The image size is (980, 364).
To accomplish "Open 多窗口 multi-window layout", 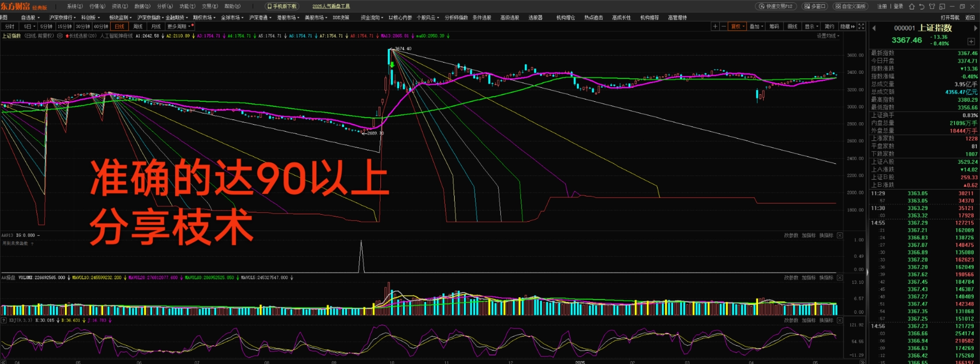I will pos(815,6).
